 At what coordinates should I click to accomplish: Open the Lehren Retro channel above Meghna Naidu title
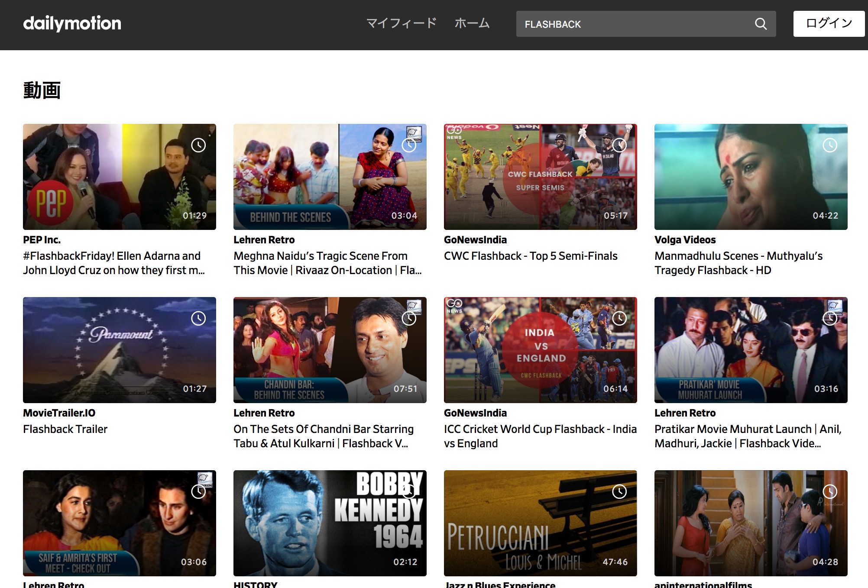(x=264, y=239)
